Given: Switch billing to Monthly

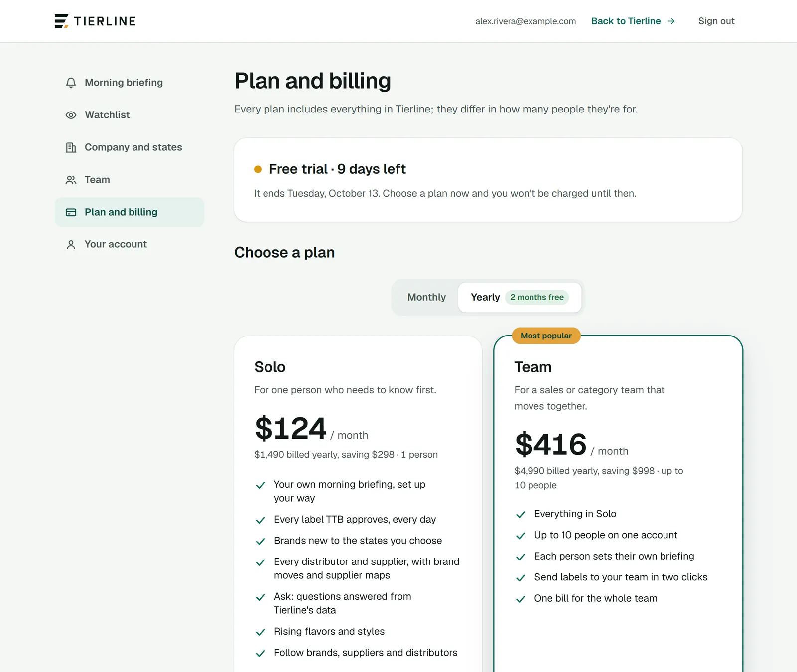Looking at the screenshot, I should tap(426, 297).
